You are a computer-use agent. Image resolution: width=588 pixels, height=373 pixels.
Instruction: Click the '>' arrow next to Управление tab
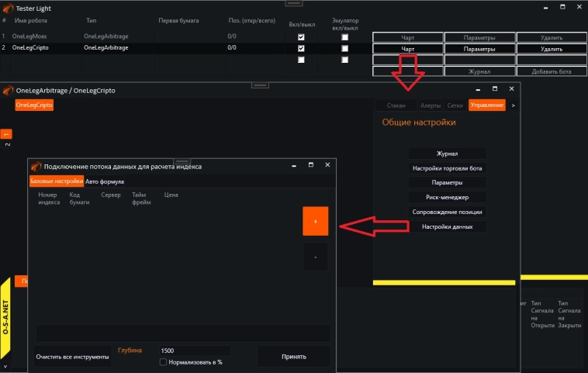pos(512,105)
